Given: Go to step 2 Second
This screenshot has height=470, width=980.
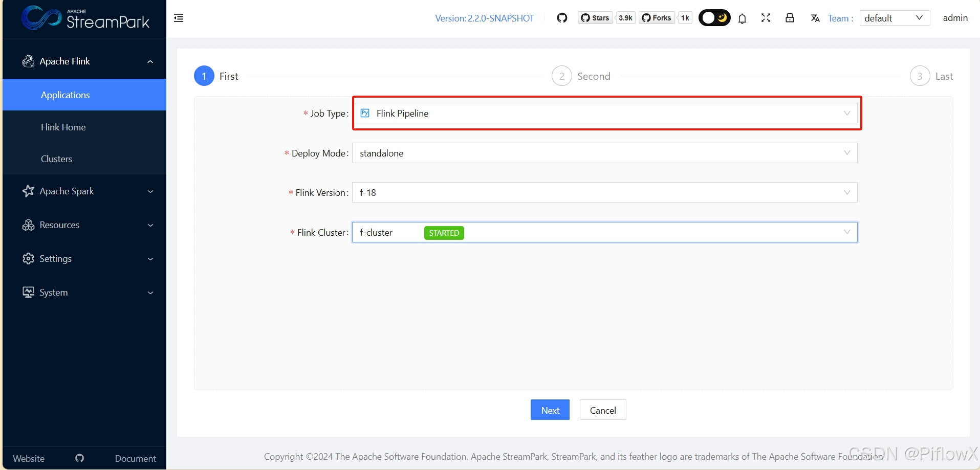Looking at the screenshot, I should click(581, 76).
